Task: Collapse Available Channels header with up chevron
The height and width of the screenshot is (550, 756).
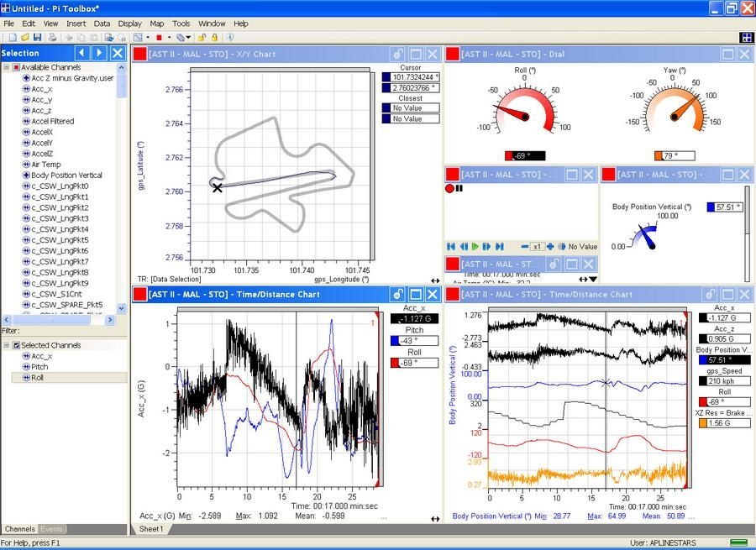Action: point(122,67)
